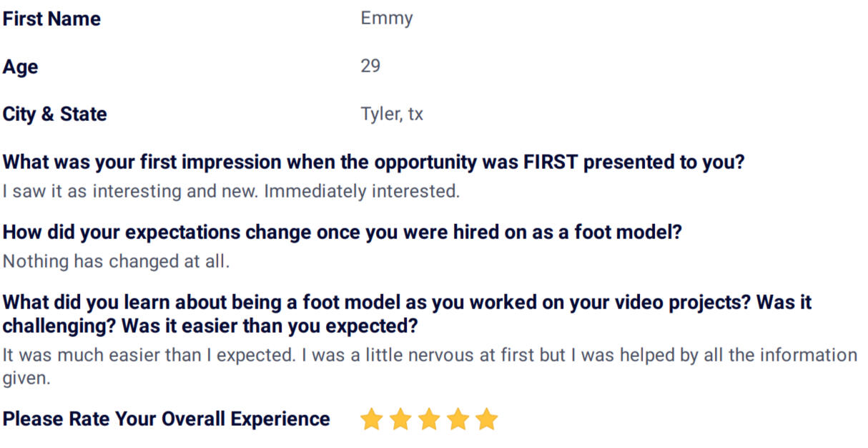Click the Tyler, tx value
This screenshot has width=868, height=448.
click(392, 115)
